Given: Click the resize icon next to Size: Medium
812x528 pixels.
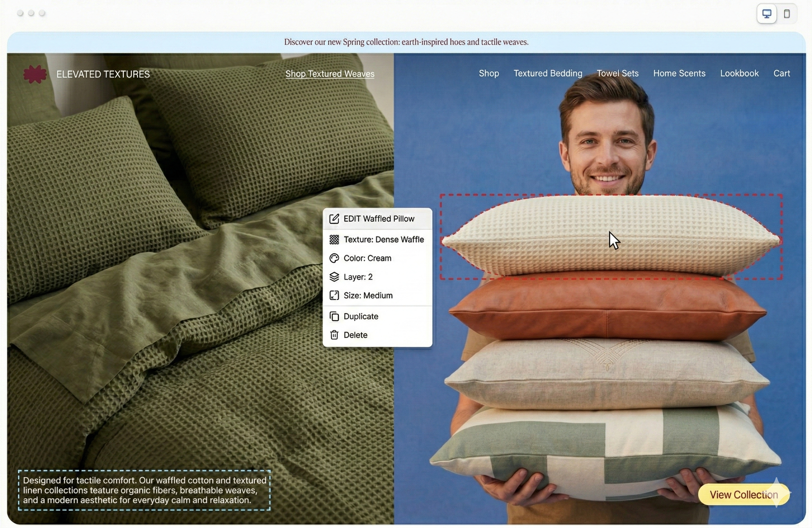Looking at the screenshot, I should [x=334, y=295].
